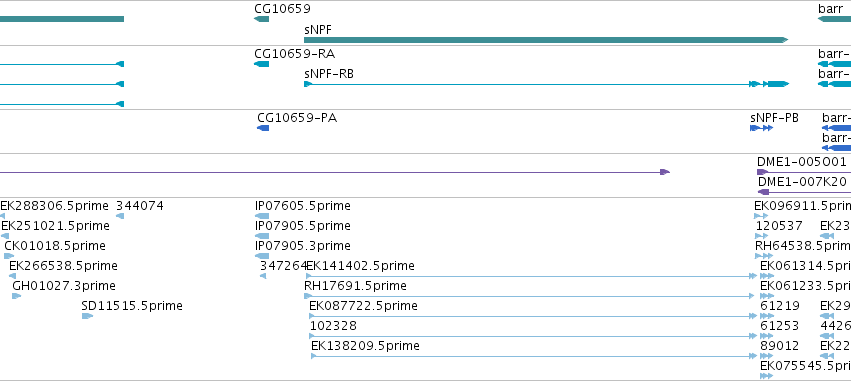Image resolution: width=851 pixels, height=381 pixels.
Task: Click the DME1-005O01 purple feature
Action: pyautogui.click(x=804, y=172)
